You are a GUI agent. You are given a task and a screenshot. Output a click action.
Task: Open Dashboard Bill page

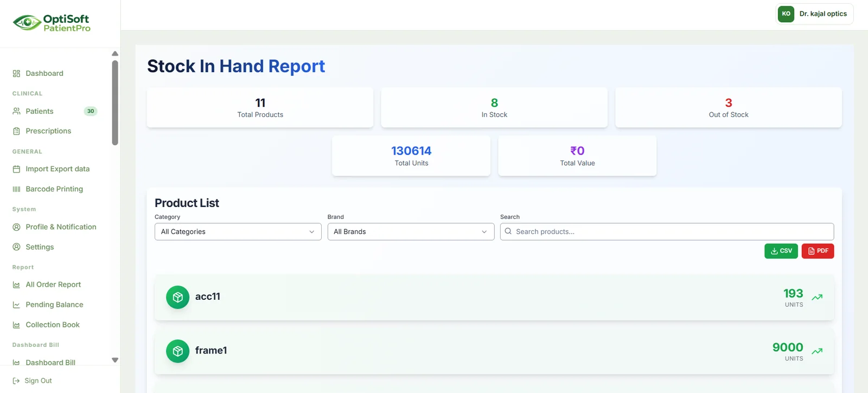coord(50,363)
